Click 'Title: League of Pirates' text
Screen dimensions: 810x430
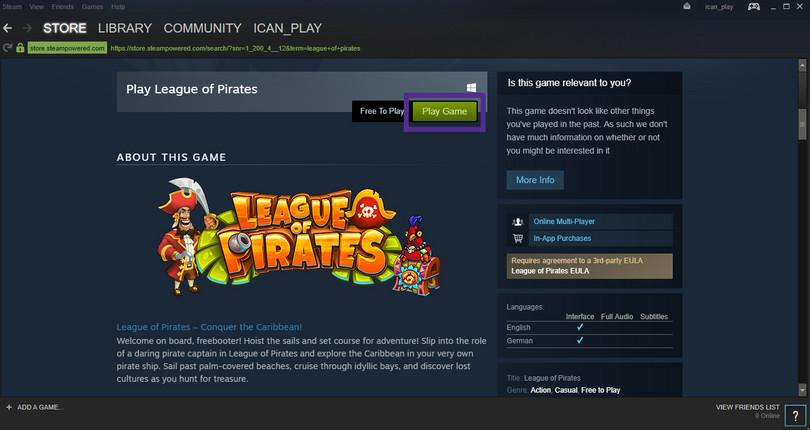tap(543, 378)
